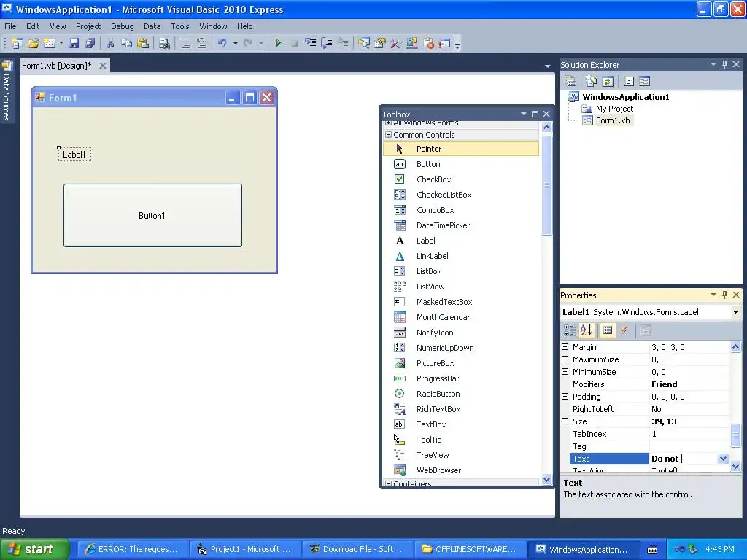Pin the Properties panel

tap(724, 295)
